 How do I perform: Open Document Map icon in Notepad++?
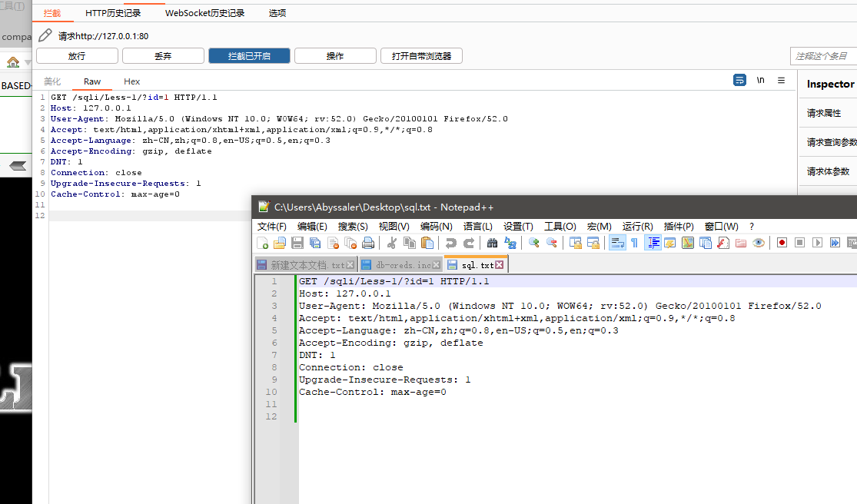click(x=688, y=243)
